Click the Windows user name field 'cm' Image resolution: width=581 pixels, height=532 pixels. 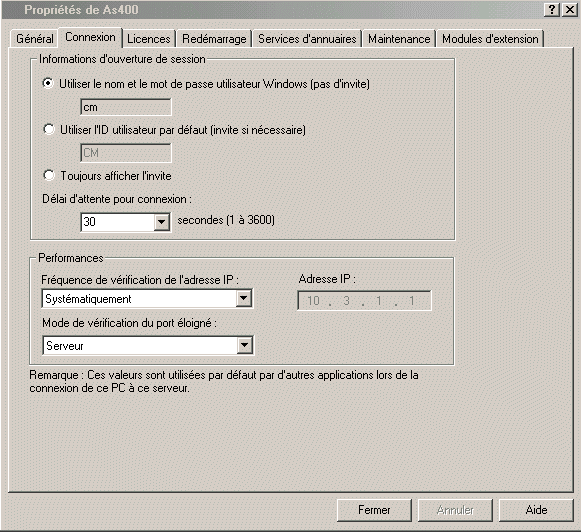126,107
